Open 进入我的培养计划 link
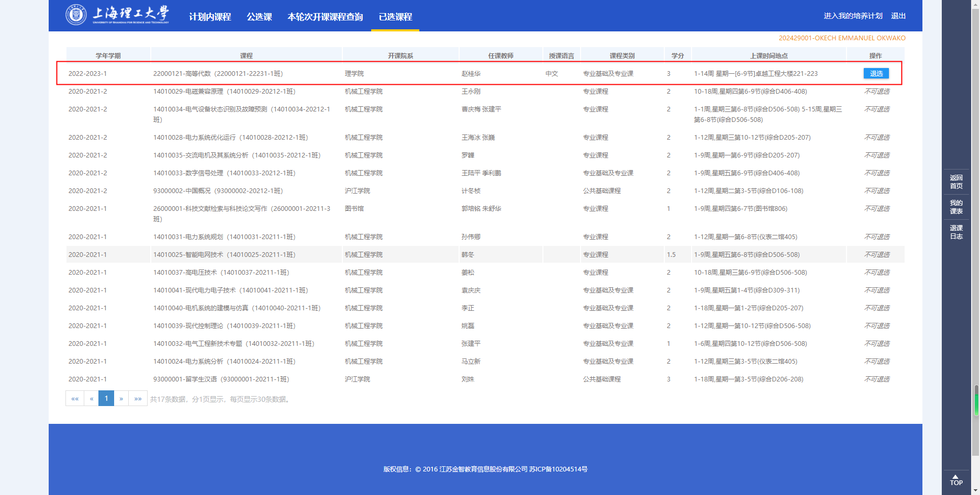 click(853, 16)
